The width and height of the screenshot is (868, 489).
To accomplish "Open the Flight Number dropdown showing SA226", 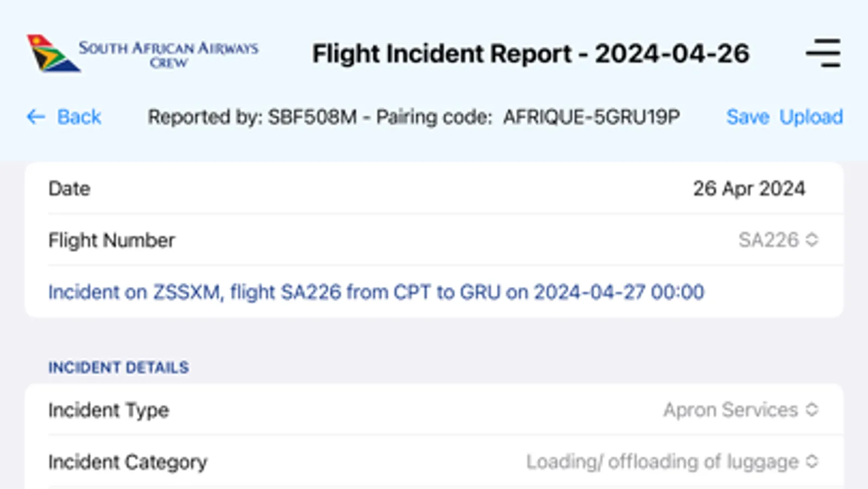I will (x=771, y=240).
